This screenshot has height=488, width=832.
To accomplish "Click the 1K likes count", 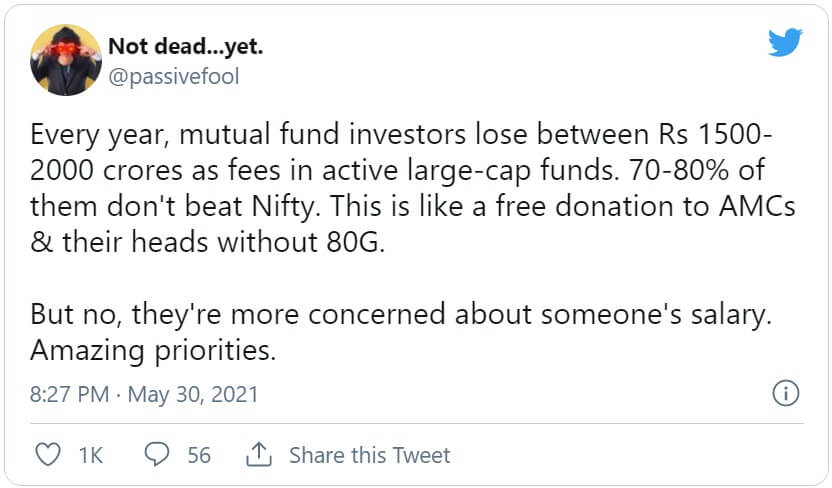I will coord(90,455).
